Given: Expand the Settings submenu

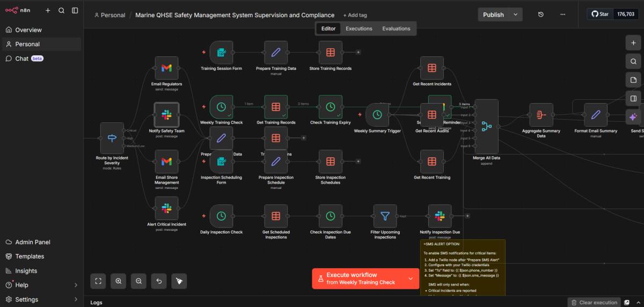Looking at the screenshot, I should click(76, 299).
